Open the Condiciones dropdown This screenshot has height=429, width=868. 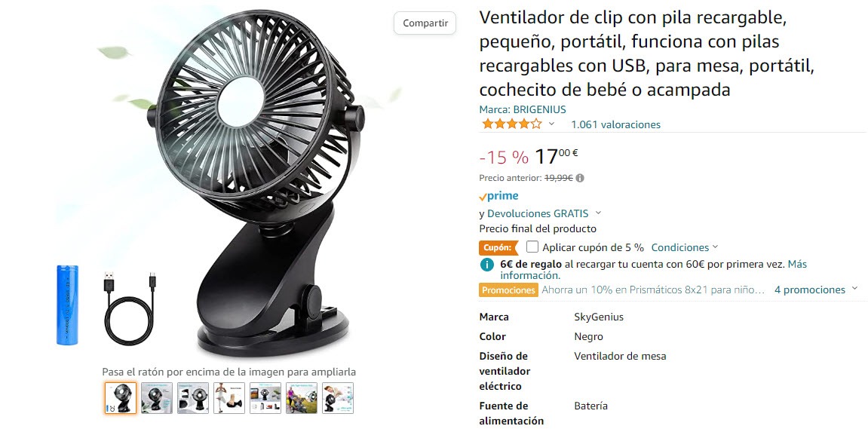coord(685,247)
